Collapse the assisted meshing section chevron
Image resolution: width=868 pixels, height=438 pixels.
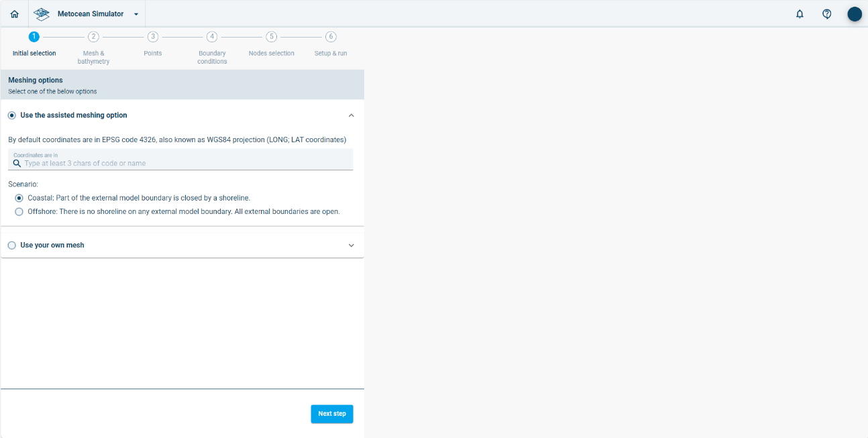click(351, 115)
